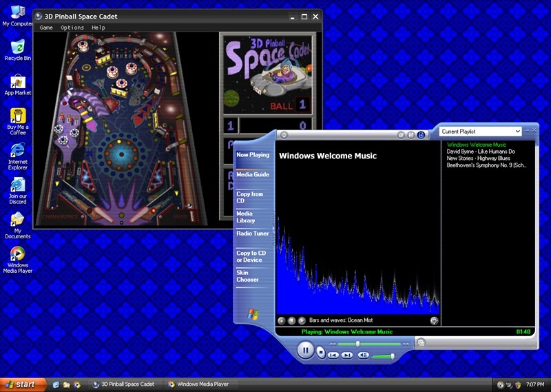Open the Radio Tuner tab

252,233
